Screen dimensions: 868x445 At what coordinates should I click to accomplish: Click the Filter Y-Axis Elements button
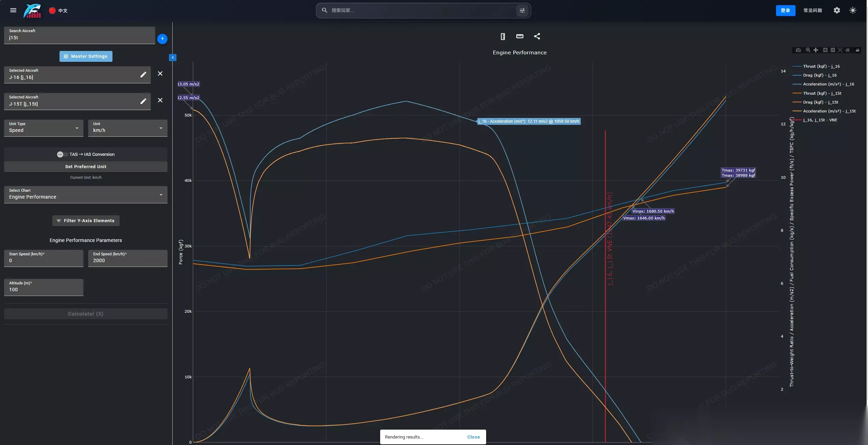tap(86, 221)
